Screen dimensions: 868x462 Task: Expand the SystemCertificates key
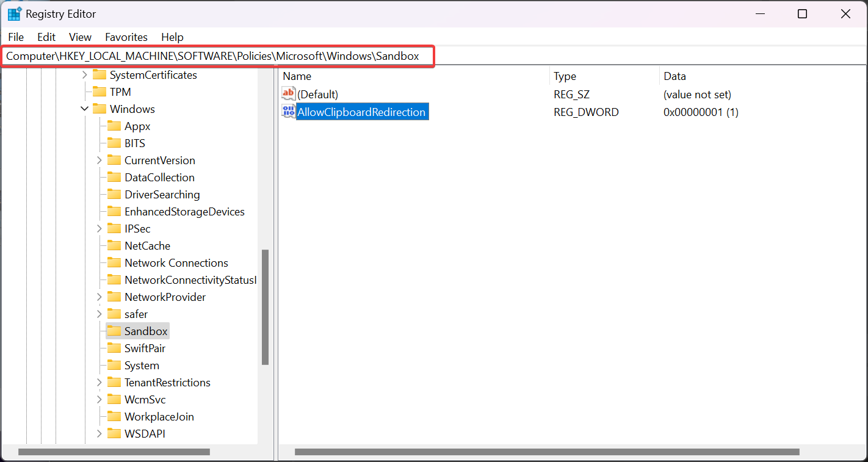click(85, 75)
